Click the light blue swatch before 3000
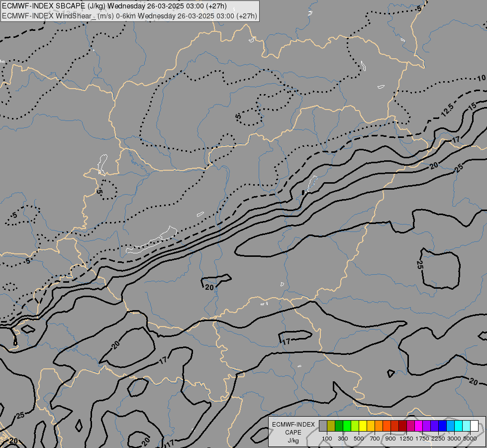 pos(450,426)
